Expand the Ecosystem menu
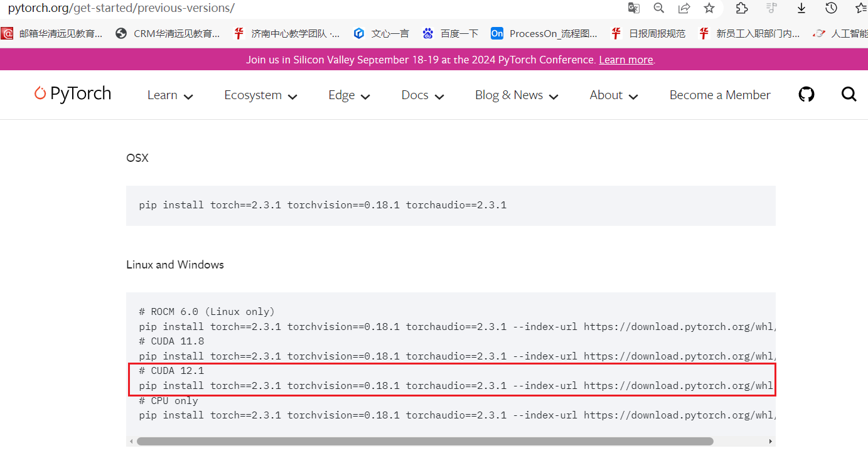 [260, 95]
